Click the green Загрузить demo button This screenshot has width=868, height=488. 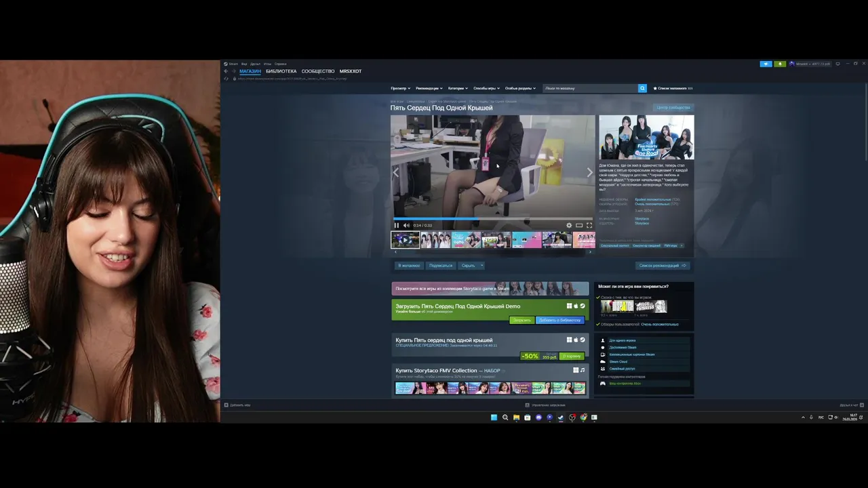[521, 320]
